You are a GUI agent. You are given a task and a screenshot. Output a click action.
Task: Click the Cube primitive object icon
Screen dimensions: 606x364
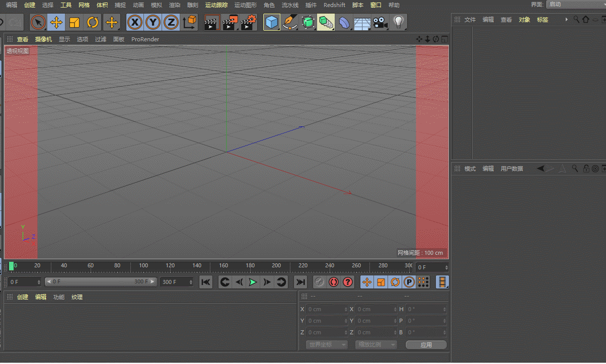[272, 23]
